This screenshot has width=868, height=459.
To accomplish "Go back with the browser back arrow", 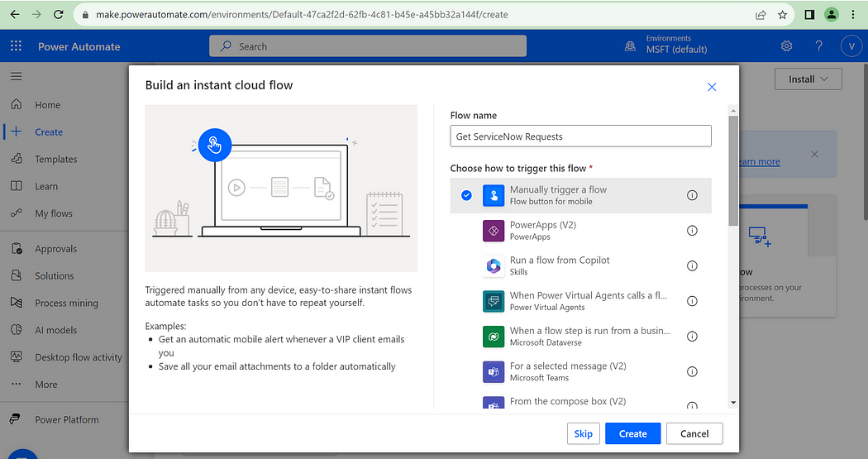I will [15, 14].
